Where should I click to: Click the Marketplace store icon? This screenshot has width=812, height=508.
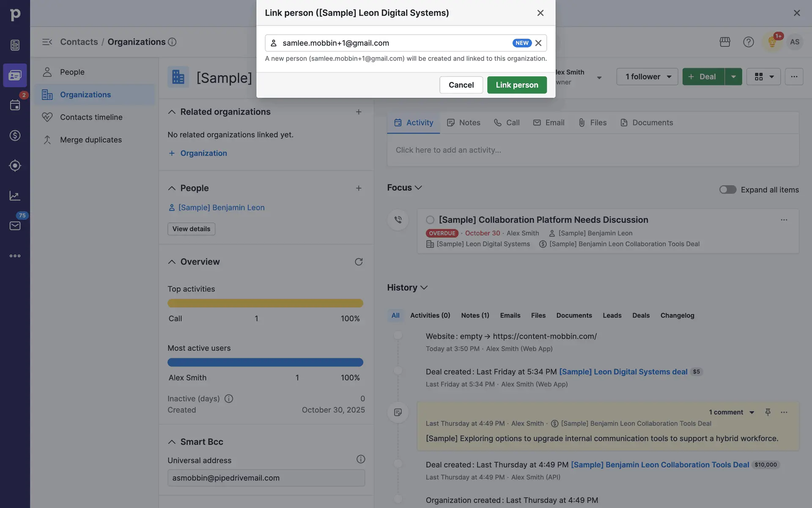[725, 42]
